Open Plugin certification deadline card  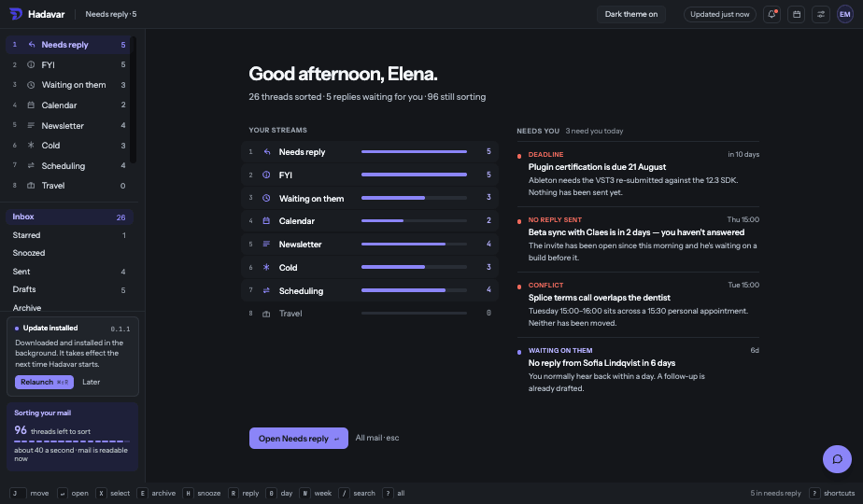[x=638, y=174]
